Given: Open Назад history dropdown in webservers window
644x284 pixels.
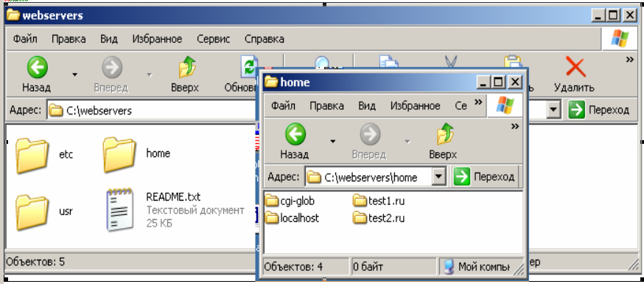Looking at the screenshot, I should [x=74, y=75].
